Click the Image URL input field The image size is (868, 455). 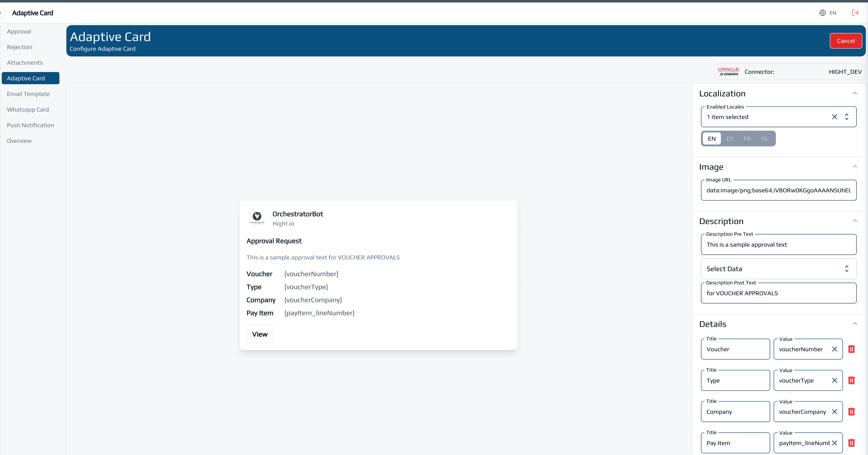click(x=778, y=190)
